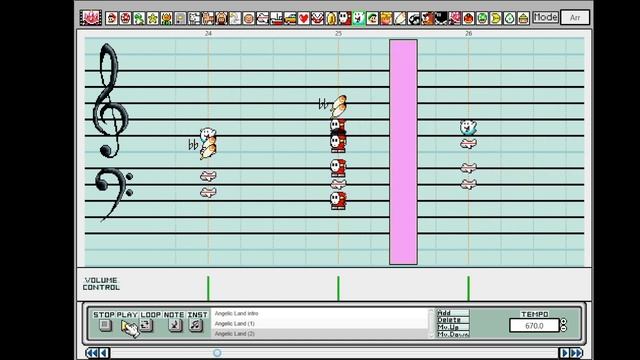The image size is (640, 360).
Task: Click the Mv.Up button
Action: coord(453,327)
